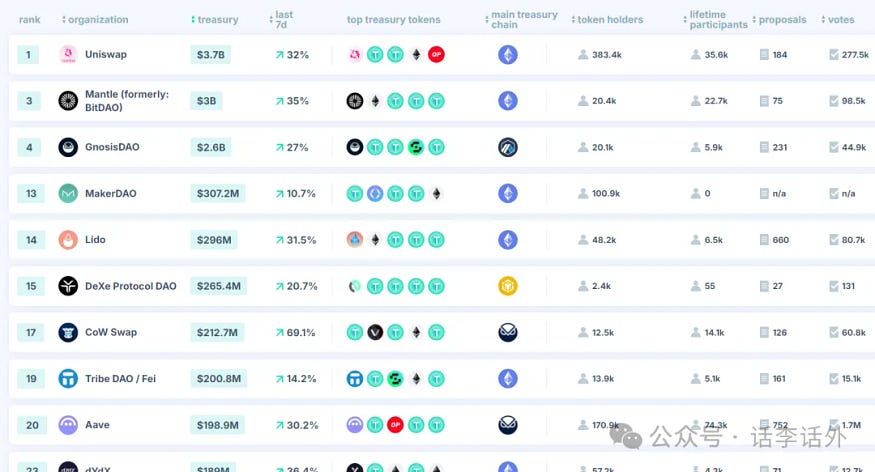Screen dimensions: 875x472
Task: Sort by token holders column
Action: (607, 20)
